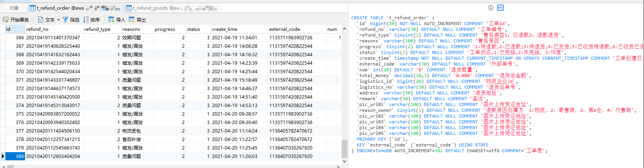This screenshot has height=168, width=644.
Task: Click the 开始事务 button label
Action: coord(20,20)
